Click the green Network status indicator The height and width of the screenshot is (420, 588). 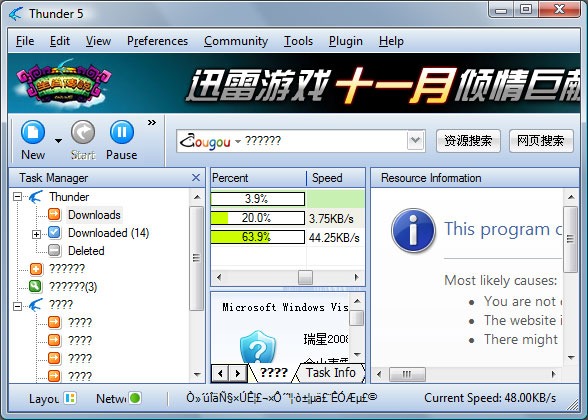click(135, 398)
